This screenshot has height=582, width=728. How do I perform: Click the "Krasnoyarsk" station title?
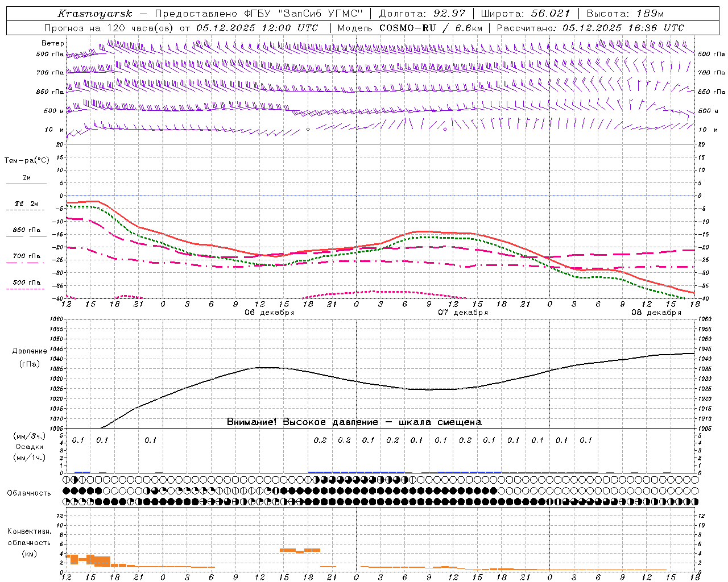point(95,14)
